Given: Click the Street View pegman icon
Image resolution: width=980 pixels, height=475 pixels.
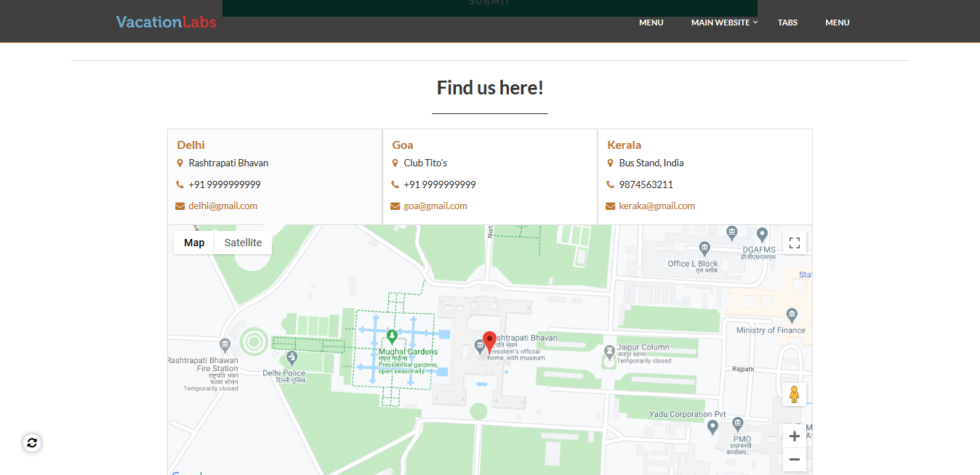Looking at the screenshot, I should (x=794, y=394).
